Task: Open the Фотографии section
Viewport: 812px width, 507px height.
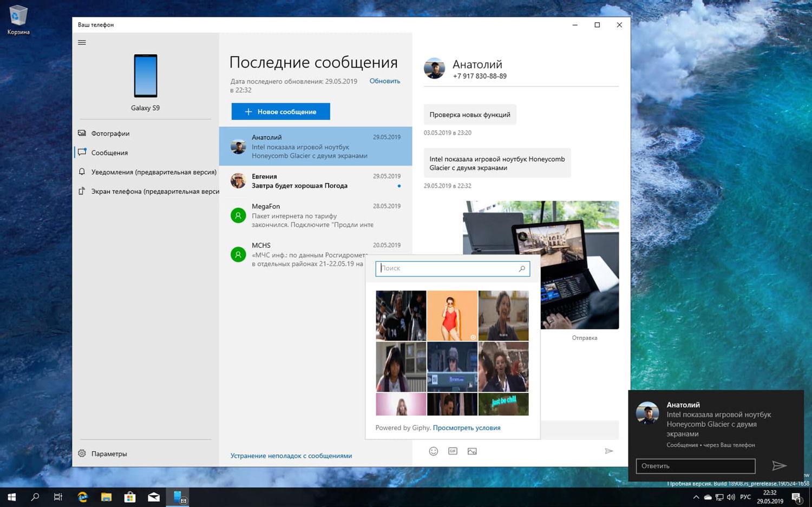Action: 110,133
